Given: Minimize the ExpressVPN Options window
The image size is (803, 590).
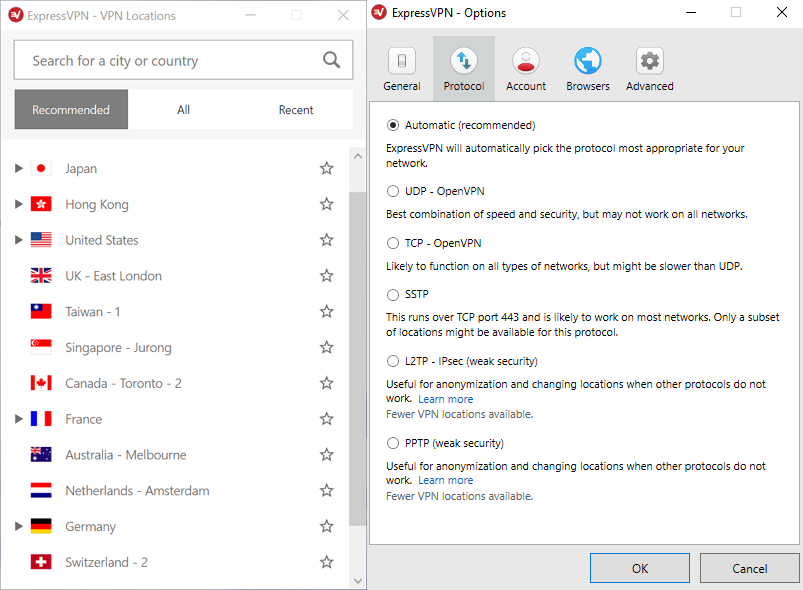Looking at the screenshot, I should click(x=691, y=12).
